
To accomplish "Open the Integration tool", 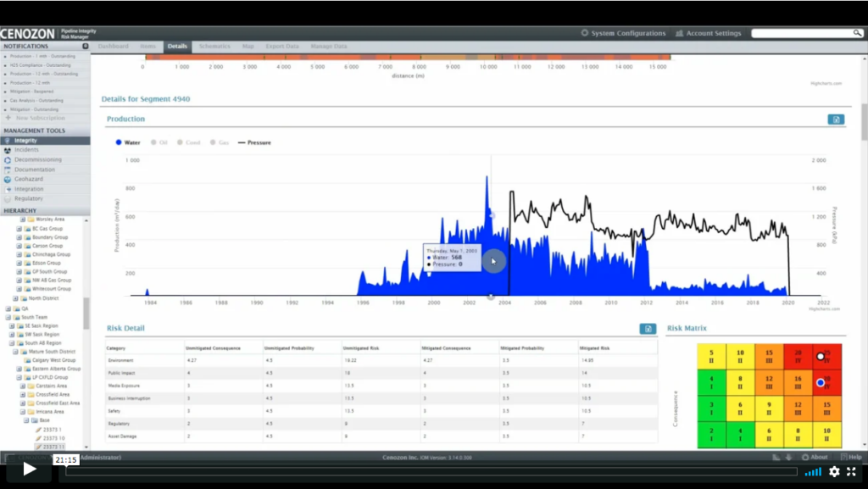I will [29, 189].
